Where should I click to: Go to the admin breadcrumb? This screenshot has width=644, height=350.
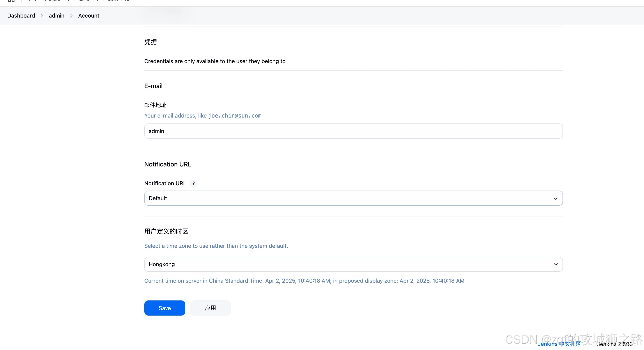[57, 16]
